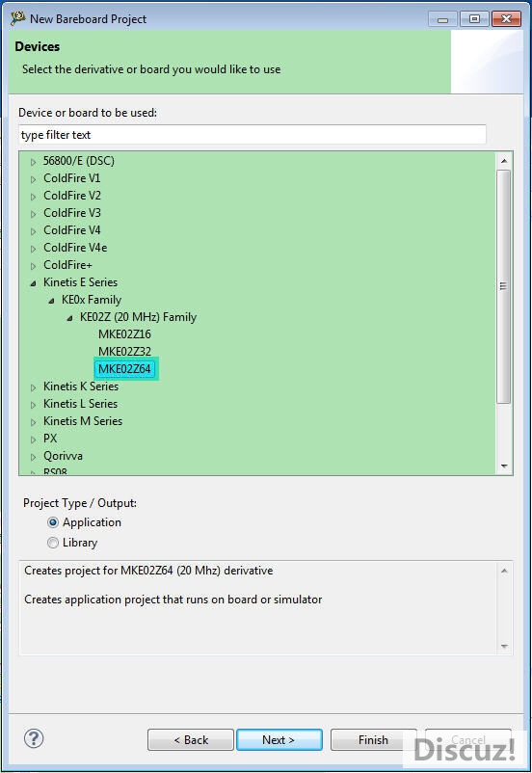Click the New Bareboard Project title icon
532x773 pixels.
tap(18, 18)
